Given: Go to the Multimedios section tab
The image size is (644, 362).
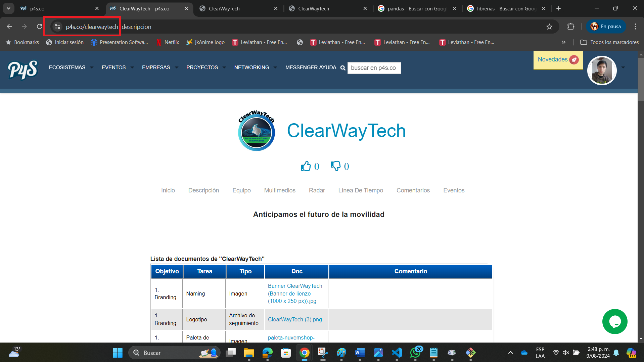Looking at the screenshot, I should (280, 190).
